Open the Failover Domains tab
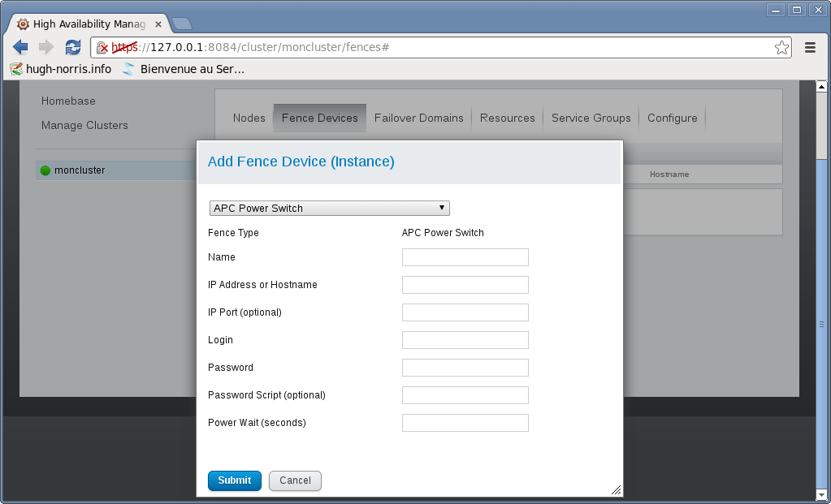The width and height of the screenshot is (831, 504). point(418,118)
